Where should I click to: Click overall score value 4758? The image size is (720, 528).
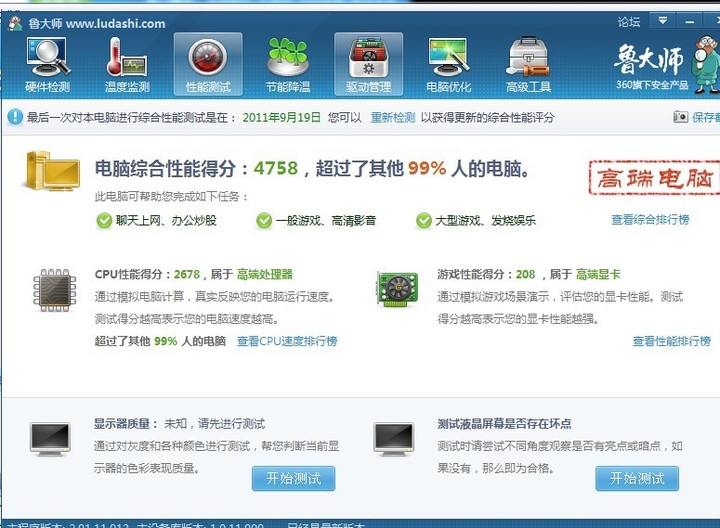coord(276,169)
